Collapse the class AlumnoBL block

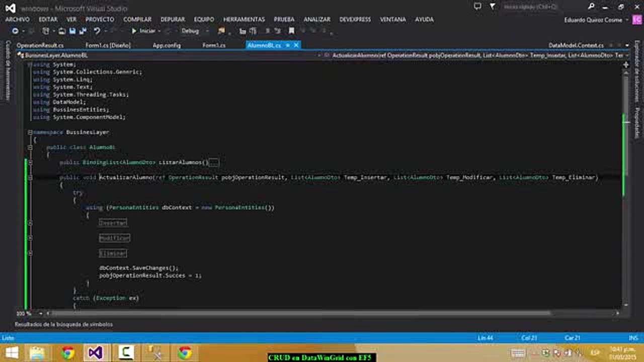[30, 147]
